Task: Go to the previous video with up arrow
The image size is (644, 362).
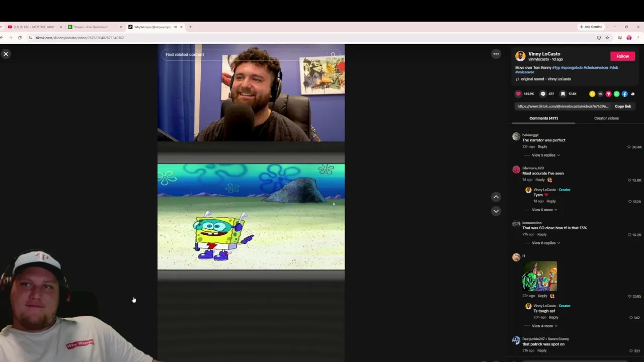Action: coord(496,197)
